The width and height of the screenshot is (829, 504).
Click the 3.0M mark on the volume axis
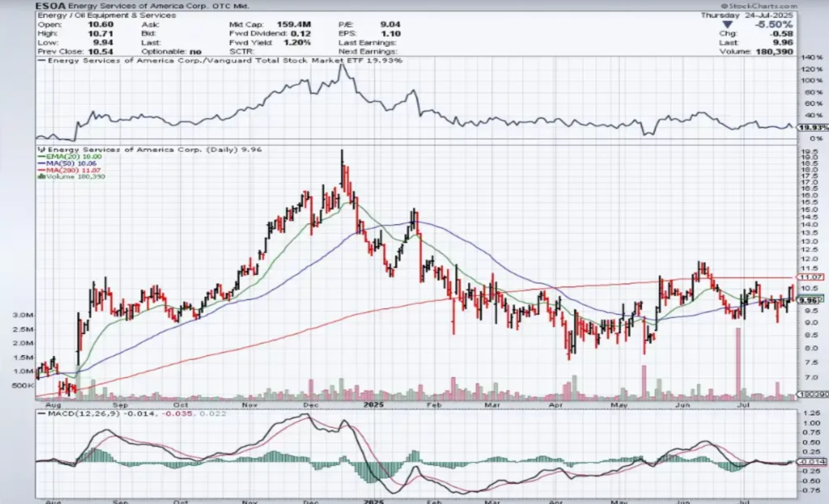pyautogui.click(x=23, y=315)
